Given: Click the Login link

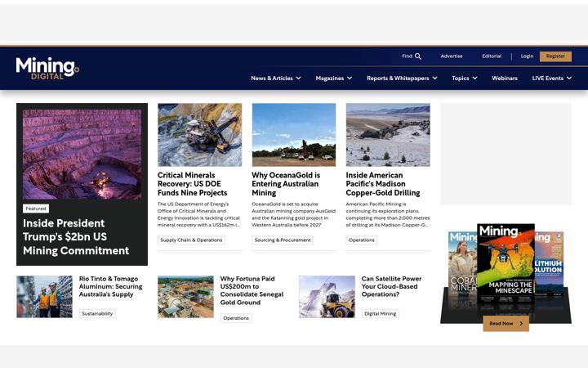Looking at the screenshot, I should (x=527, y=56).
